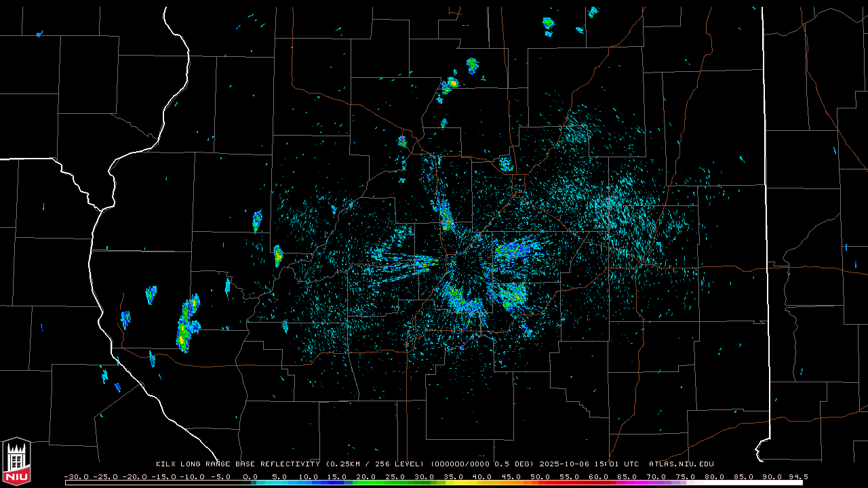Click the 50.0 label on reflectivity scale

pos(540,476)
